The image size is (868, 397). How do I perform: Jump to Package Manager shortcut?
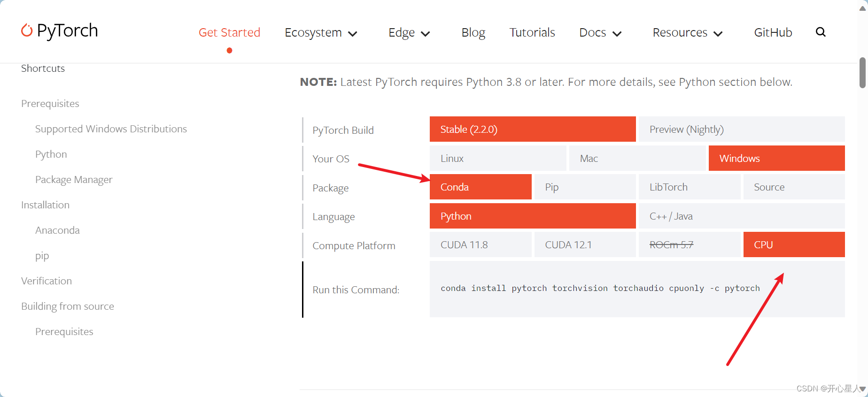pos(74,179)
